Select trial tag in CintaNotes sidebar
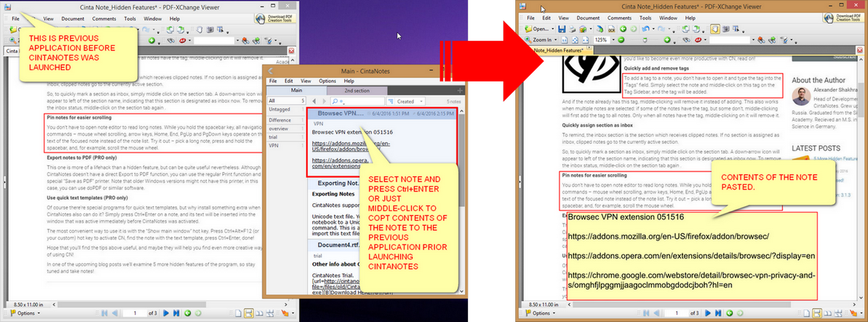This screenshot has height=322, width=868. pos(286,137)
